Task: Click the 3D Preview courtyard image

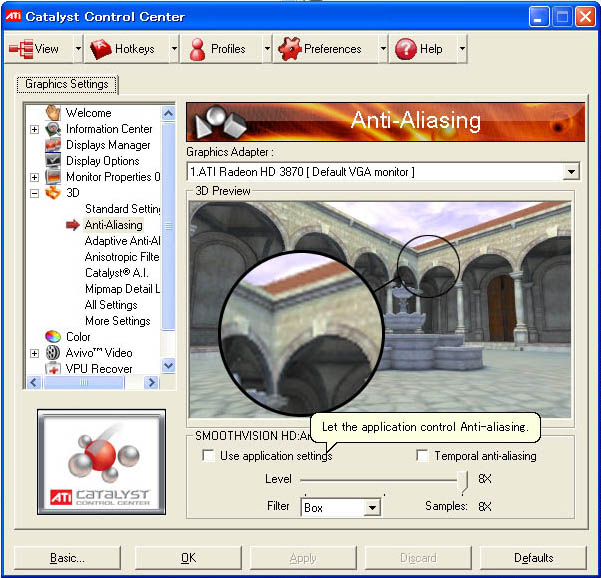Action: [x=380, y=309]
